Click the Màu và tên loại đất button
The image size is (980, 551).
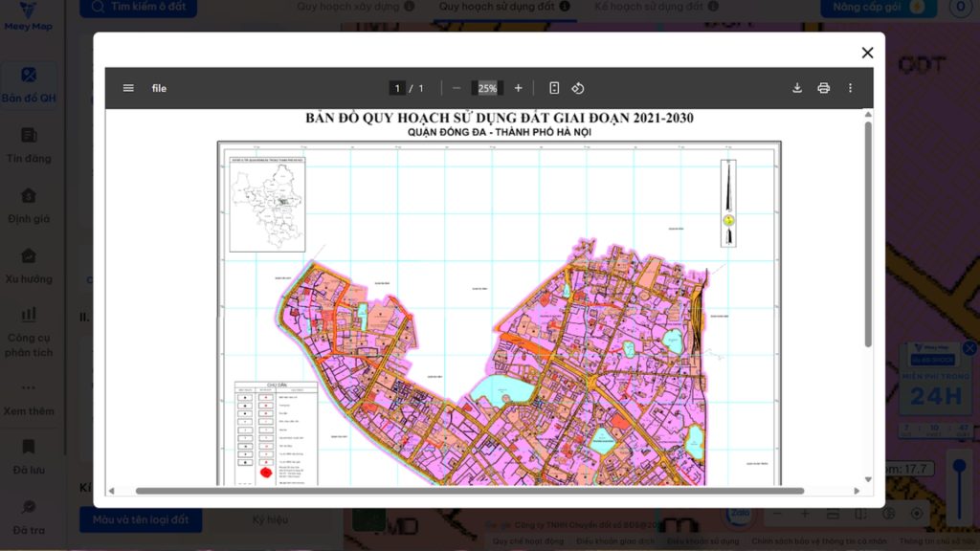(x=141, y=520)
